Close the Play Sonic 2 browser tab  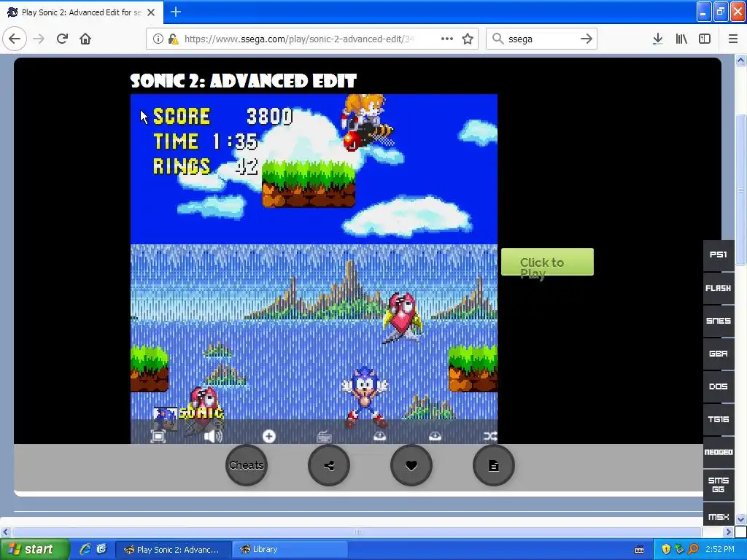coord(151,12)
